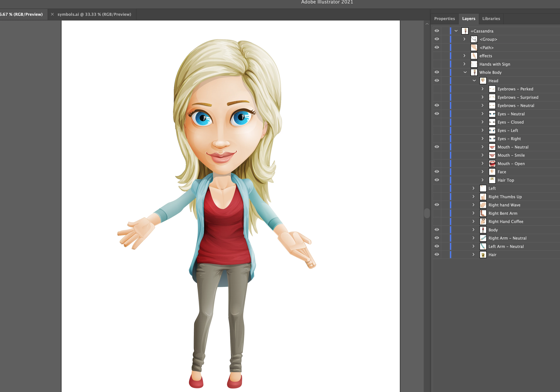Click the Left Arm – Neutral thumbnail
Image resolution: width=560 pixels, height=392 pixels.
pyautogui.click(x=483, y=246)
